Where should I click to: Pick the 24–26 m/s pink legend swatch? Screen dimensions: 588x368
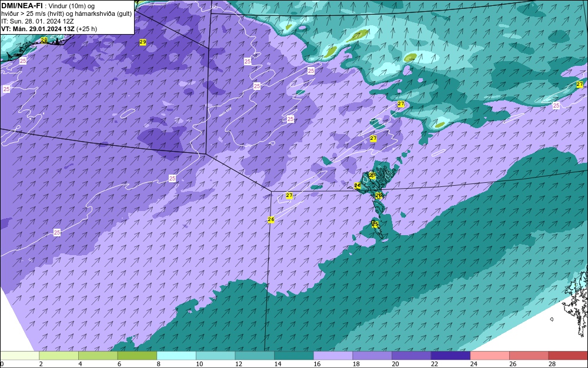[x=490, y=356]
